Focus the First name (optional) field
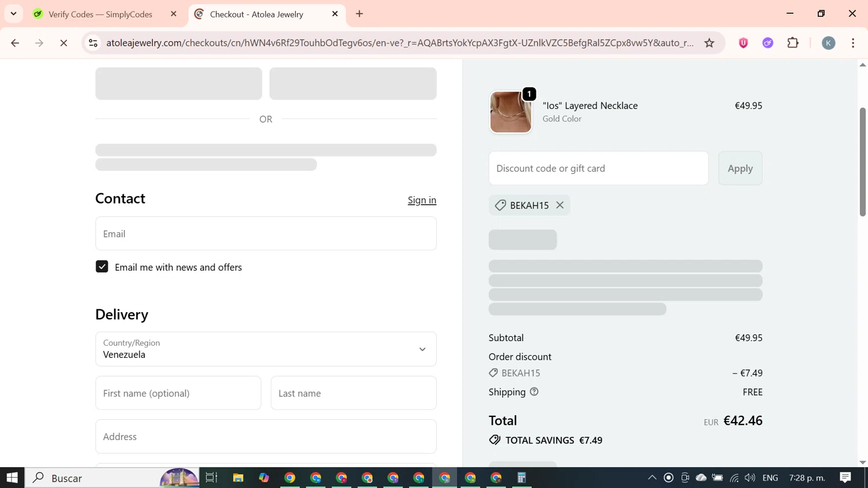The height and width of the screenshot is (488, 868). 178,393
